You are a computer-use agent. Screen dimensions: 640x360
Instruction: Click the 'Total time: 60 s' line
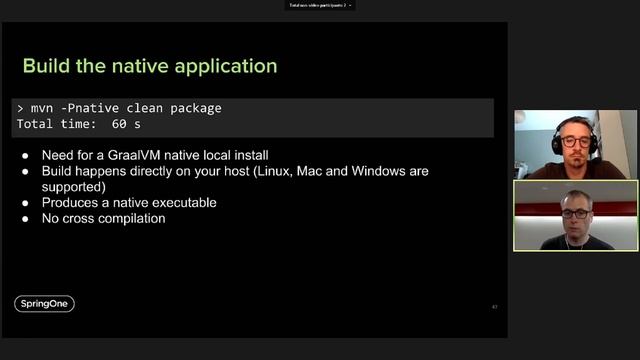pos(78,124)
